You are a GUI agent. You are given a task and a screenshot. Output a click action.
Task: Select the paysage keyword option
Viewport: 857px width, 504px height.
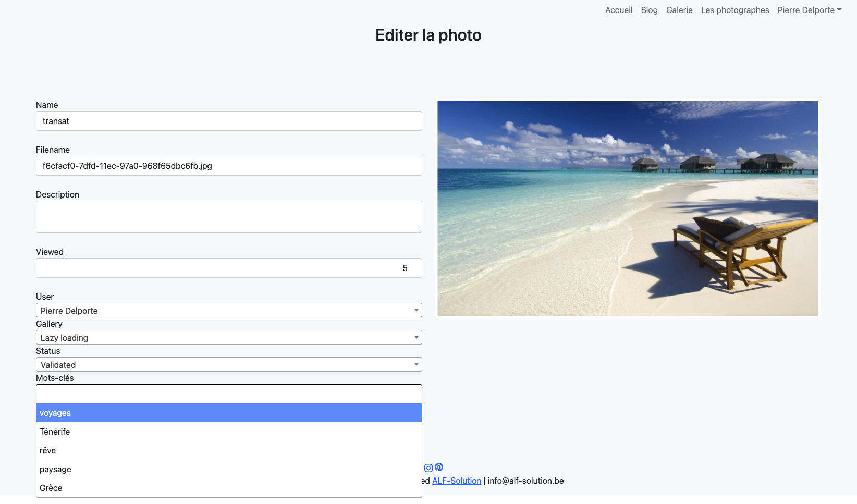229,469
